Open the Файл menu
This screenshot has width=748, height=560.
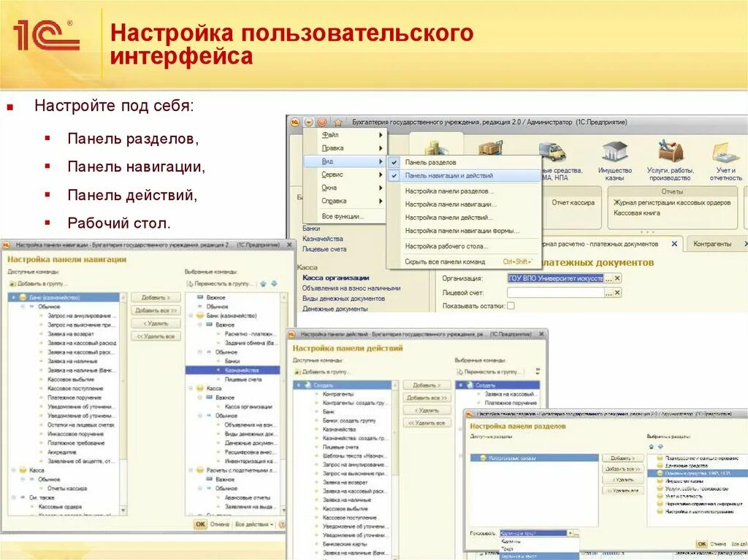tap(346, 135)
